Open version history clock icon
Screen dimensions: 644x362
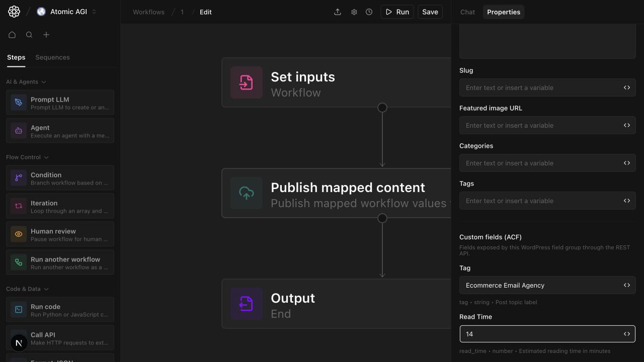(369, 12)
